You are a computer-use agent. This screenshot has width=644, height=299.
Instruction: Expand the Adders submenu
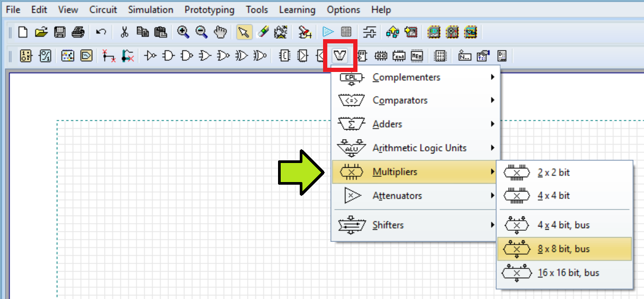(x=416, y=124)
